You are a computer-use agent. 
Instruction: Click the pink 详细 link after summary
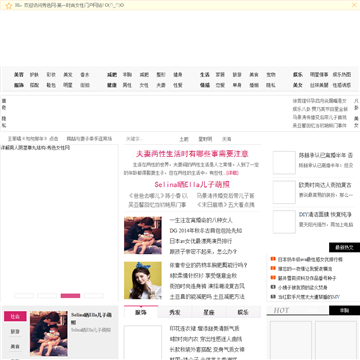click(x=232, y=173)
